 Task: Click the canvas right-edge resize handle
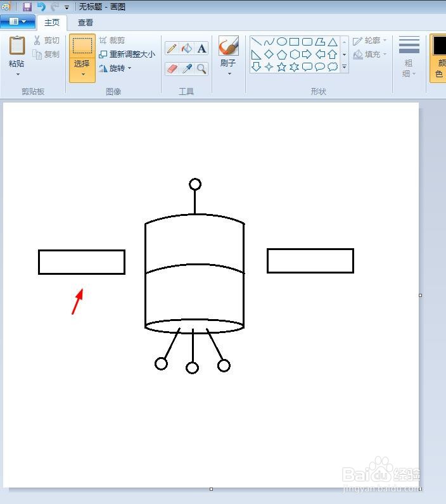point(420,296)
